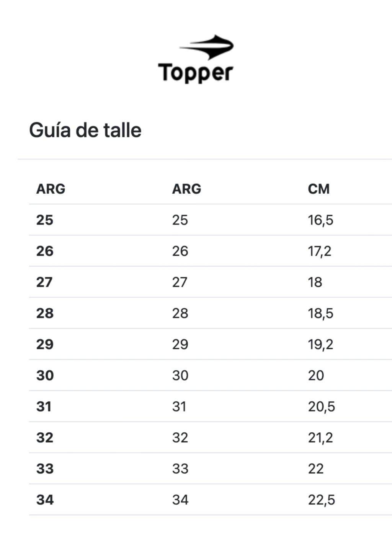The width and height of the screenshot is (392, 556).
Task: Click bold size 33 row label
Action: pyautogui.click(x=45, y=469)
